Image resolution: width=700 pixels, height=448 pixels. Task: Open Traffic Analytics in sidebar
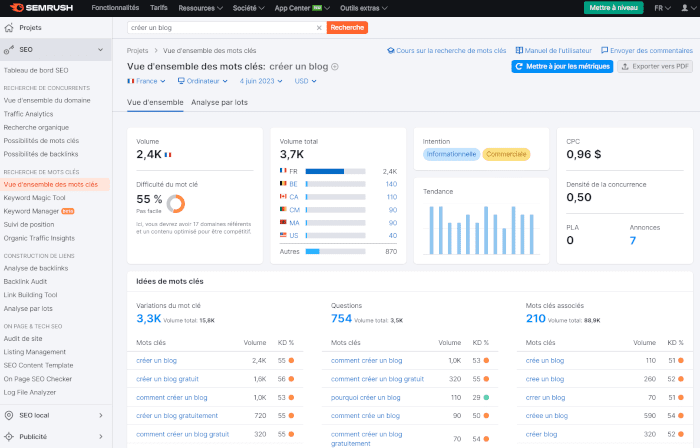point(28,114)
